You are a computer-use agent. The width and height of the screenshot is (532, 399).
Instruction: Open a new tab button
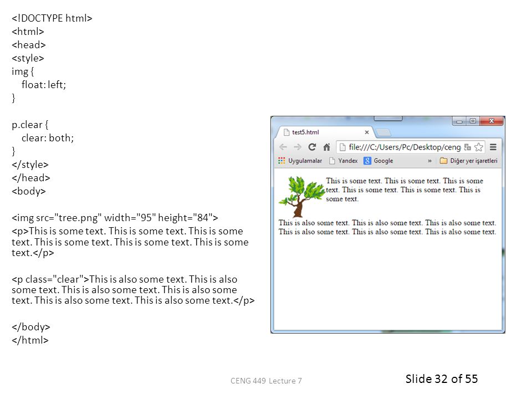point(383,132)
